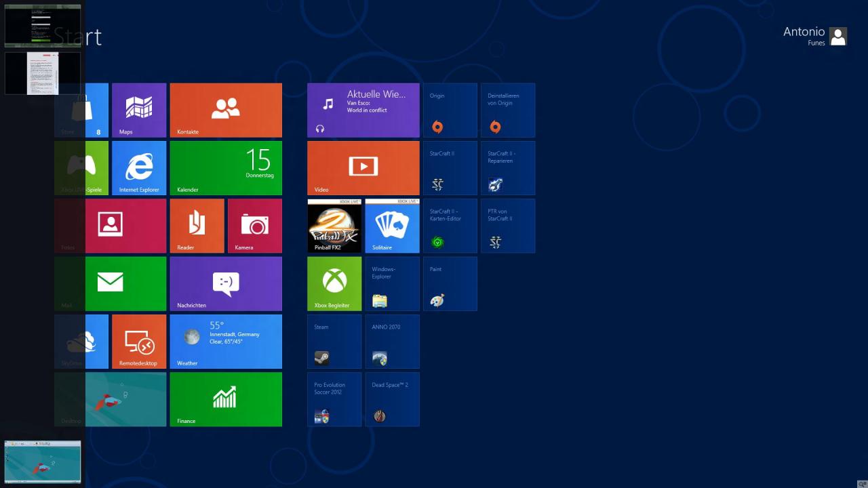Open StarCraft II Karten-Editor tile
This screenshot has height=488, width=868.
tap(450, 226)
